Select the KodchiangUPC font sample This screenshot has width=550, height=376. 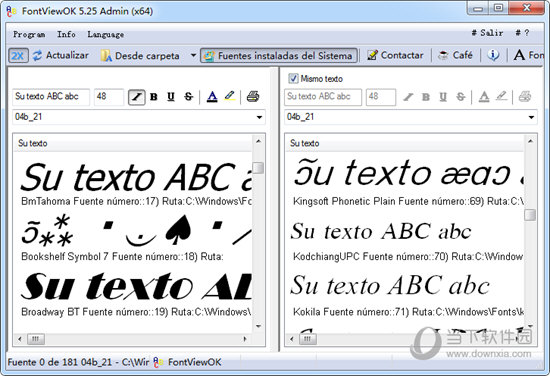pyautogui.click(x=381, y=231)
